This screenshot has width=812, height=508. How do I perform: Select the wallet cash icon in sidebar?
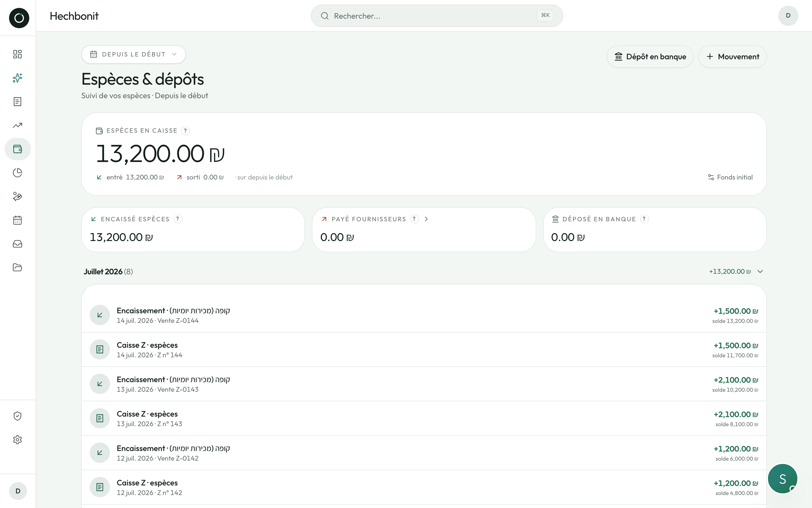click(x=17, y=149)
